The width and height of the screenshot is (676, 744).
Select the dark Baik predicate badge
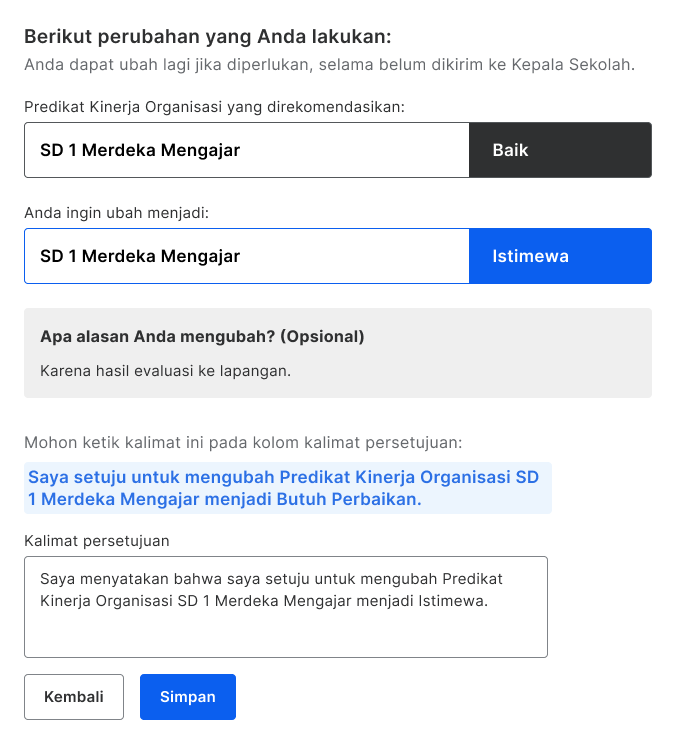560,150
